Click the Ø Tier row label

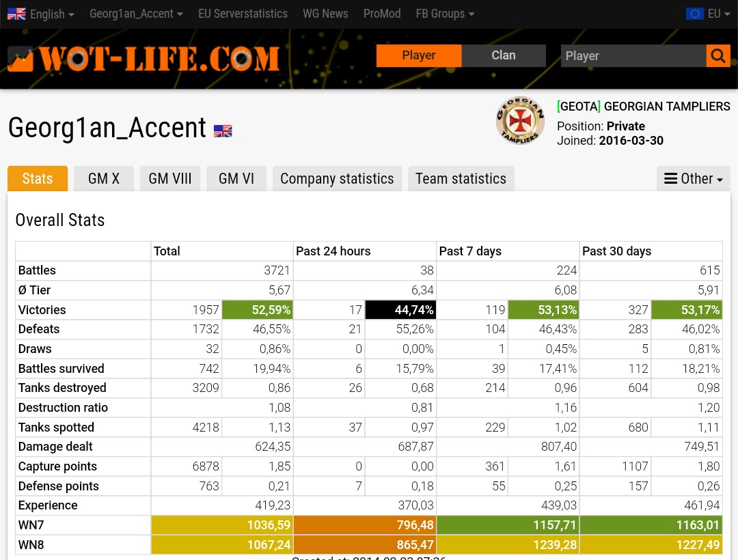coord(34,290)
